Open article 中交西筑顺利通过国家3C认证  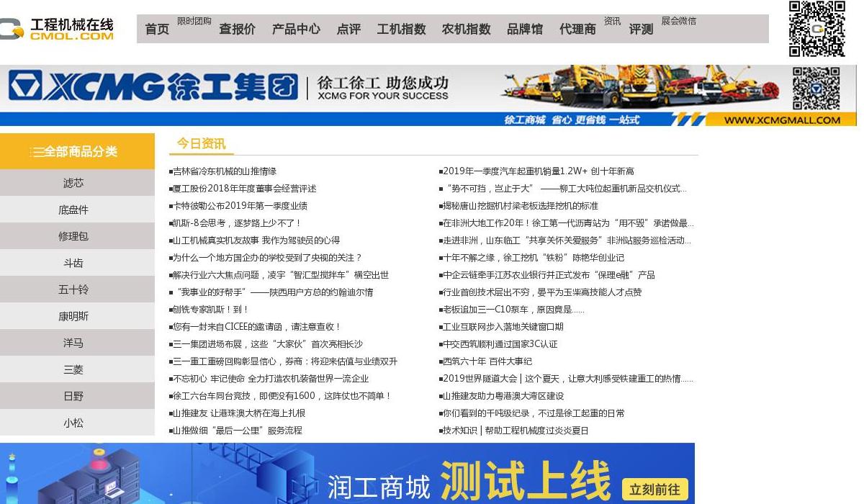pos(498,344)
